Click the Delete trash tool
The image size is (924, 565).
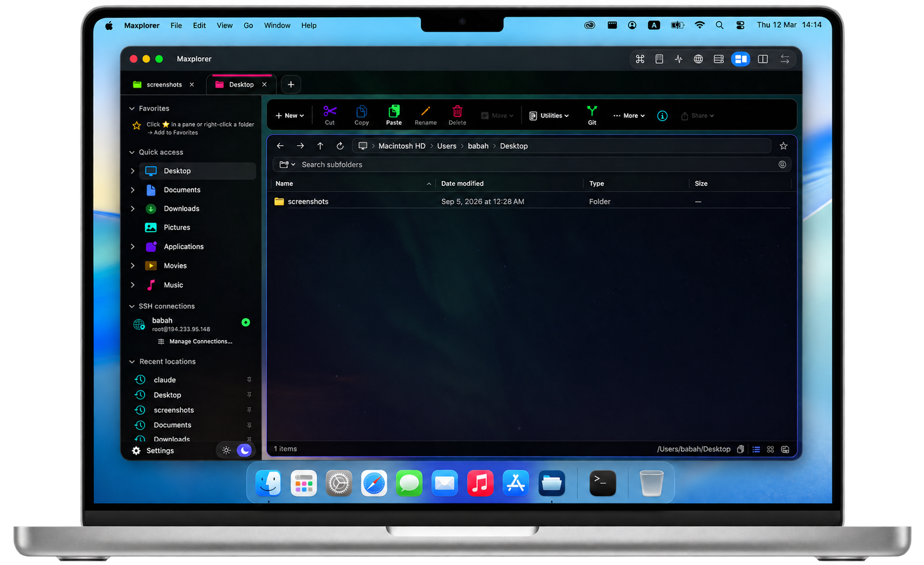pos(457,115)
